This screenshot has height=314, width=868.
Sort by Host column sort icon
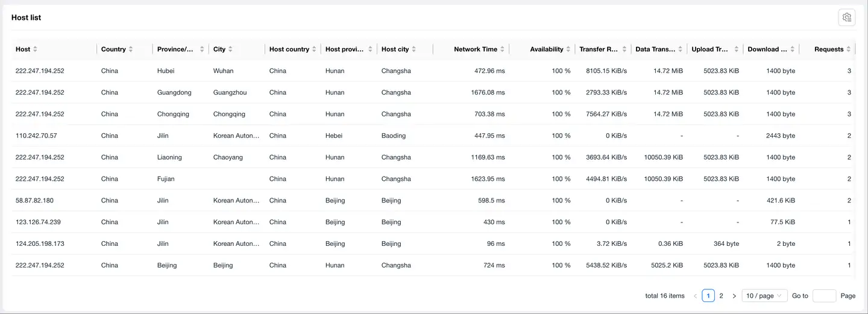pyautogui.click(x=35, y=49)
